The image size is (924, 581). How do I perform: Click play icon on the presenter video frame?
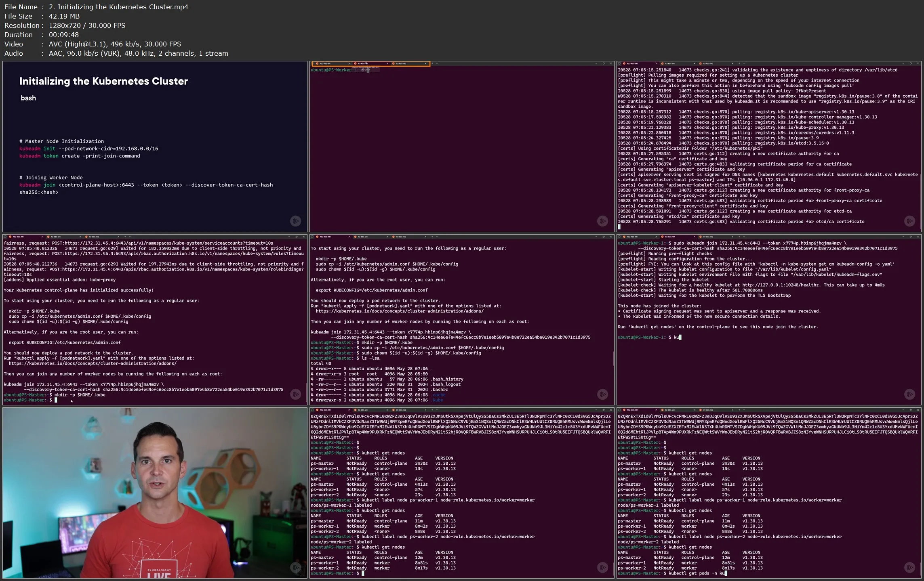click(296, 567)
